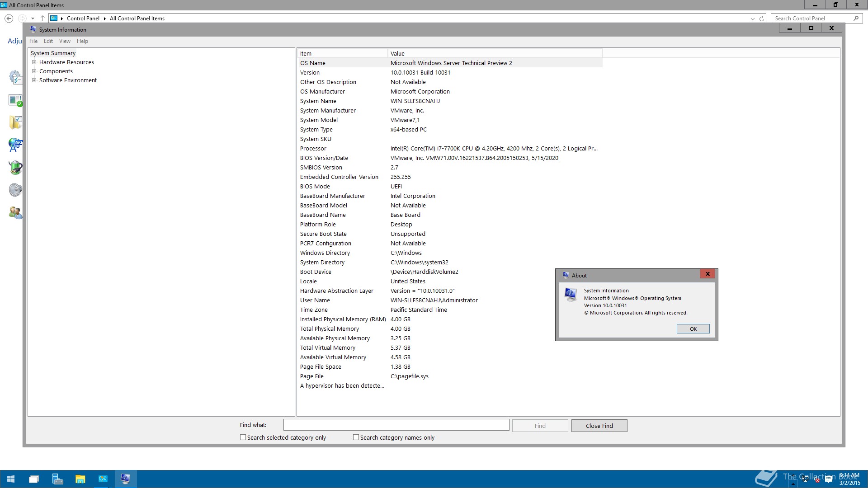This screenshot has width=868, height=488.
Task: Open the Sound speaker icon in Control Panel
Action: (x=16, y=190)
